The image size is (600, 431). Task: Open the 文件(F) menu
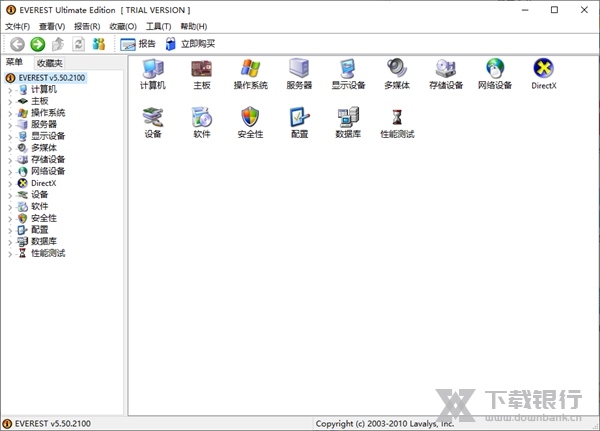(x=17, y=26)
